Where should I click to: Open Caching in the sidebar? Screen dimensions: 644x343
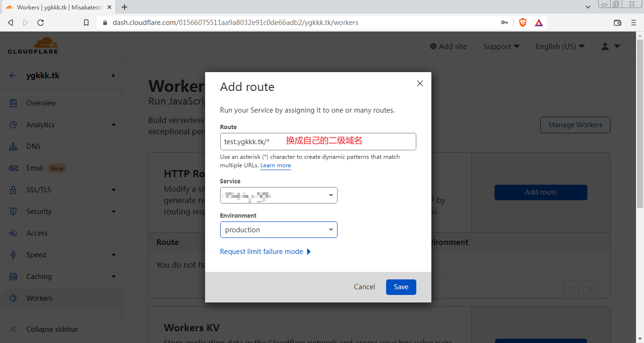pyautogui.click(x=39, y=277)
